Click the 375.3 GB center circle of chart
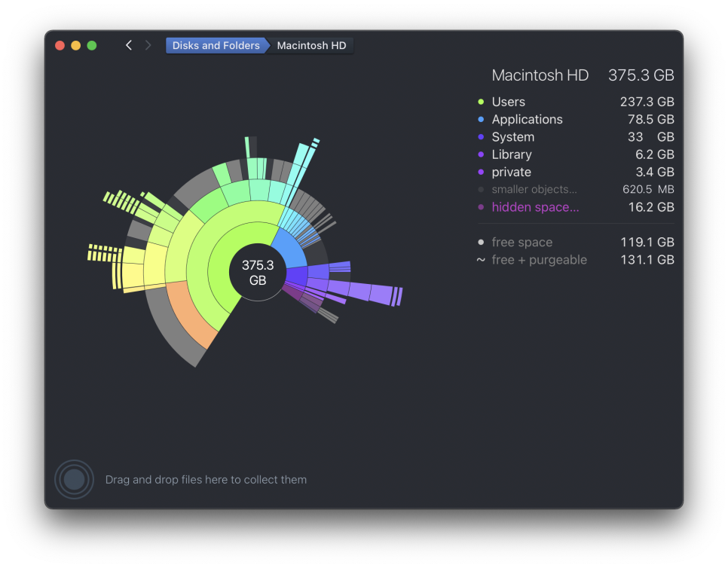This screenshot has height=568, width=728. click(x=258, y=273)
